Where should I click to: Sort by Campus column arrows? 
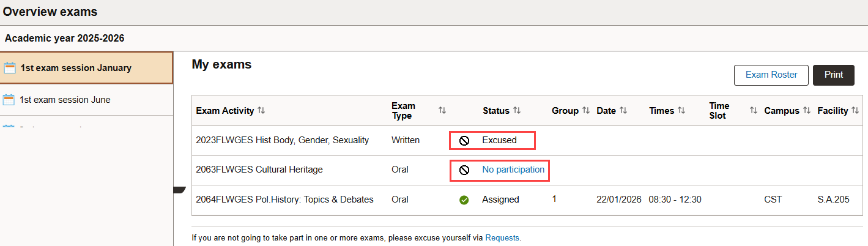coord(807,111)
